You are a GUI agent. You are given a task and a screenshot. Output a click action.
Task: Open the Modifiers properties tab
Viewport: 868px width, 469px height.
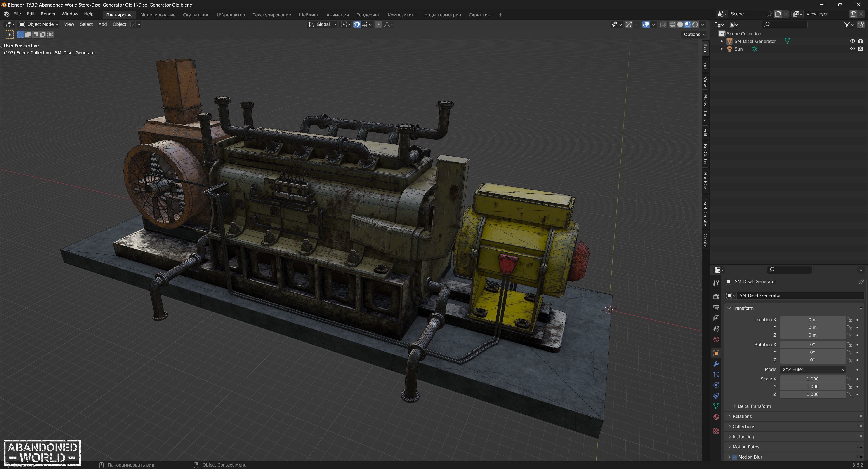[716, 364]
